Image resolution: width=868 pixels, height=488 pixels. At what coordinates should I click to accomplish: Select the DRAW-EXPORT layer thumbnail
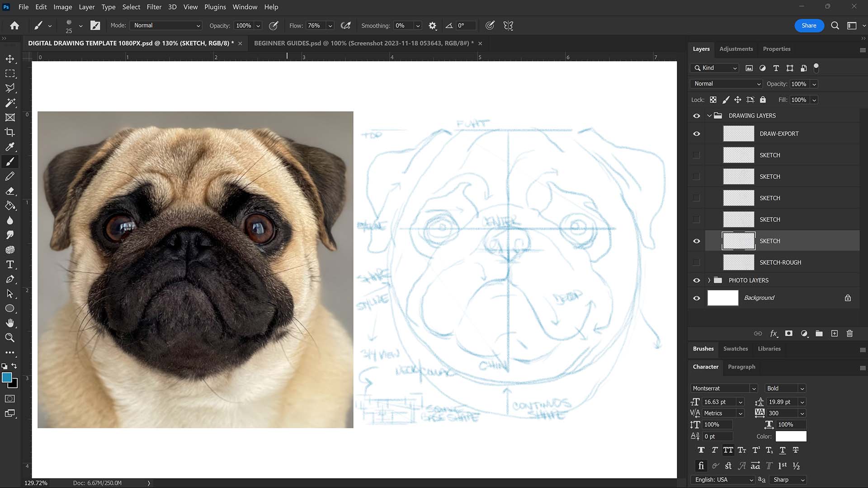(738, 134)
